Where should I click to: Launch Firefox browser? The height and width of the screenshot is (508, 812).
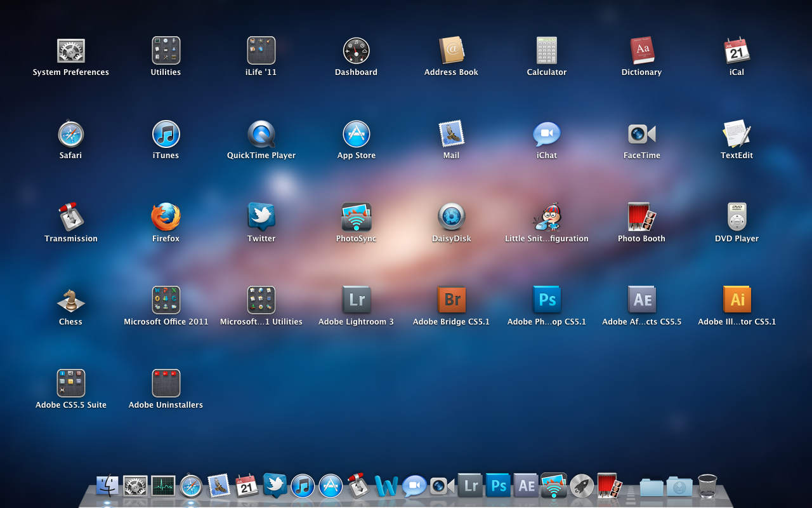point(166,217)
